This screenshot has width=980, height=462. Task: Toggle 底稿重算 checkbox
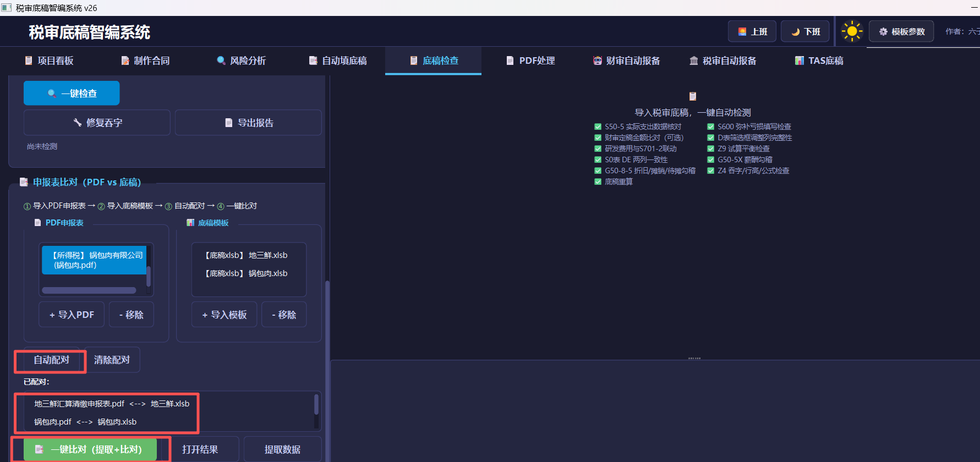tap(598, 182)
